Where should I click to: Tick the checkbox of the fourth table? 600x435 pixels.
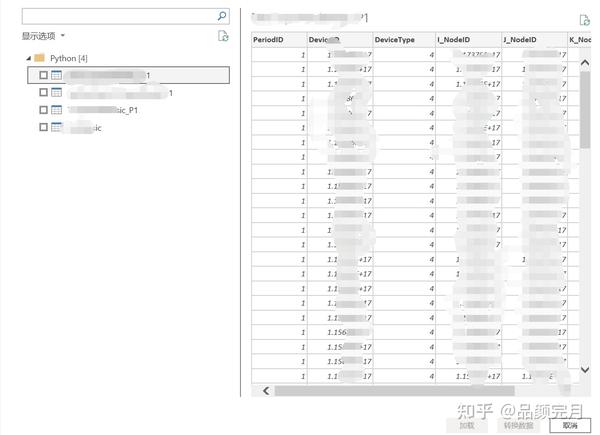pyautogui.click(x=44, y=127)
